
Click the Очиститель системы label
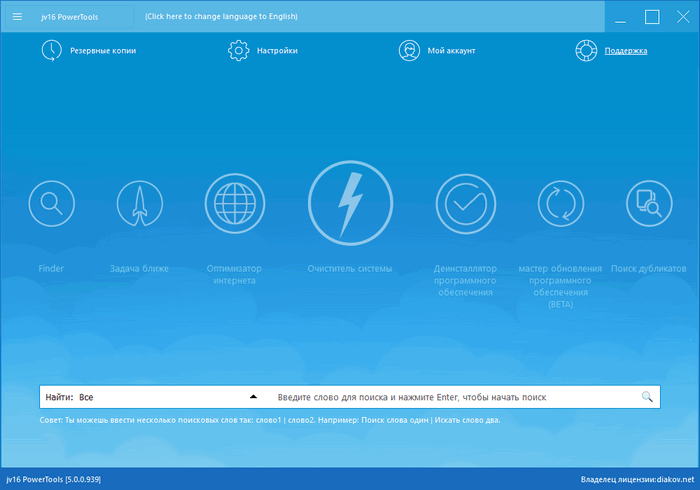click(x=350, y=268)
